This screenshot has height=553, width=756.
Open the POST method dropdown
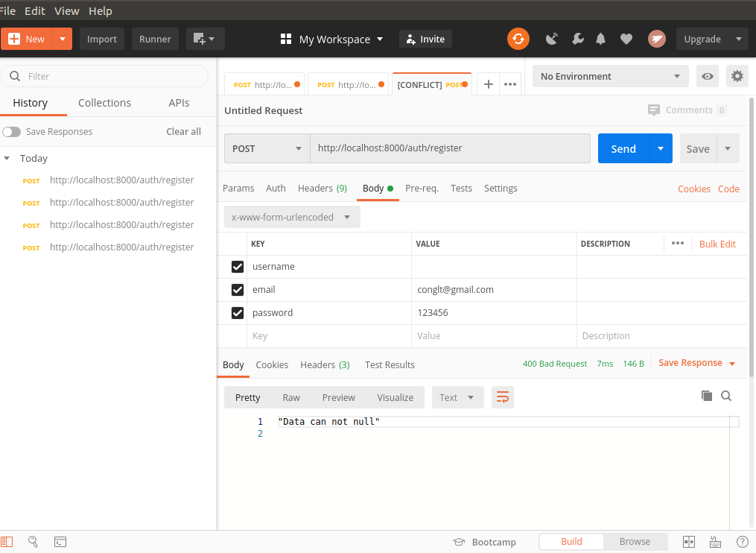pyautogui.click(x=267, y=148)
